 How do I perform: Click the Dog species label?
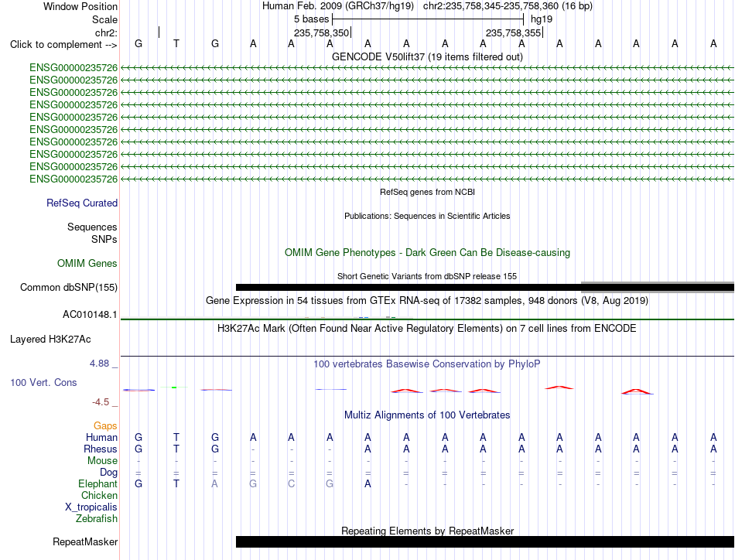(108, 473)
